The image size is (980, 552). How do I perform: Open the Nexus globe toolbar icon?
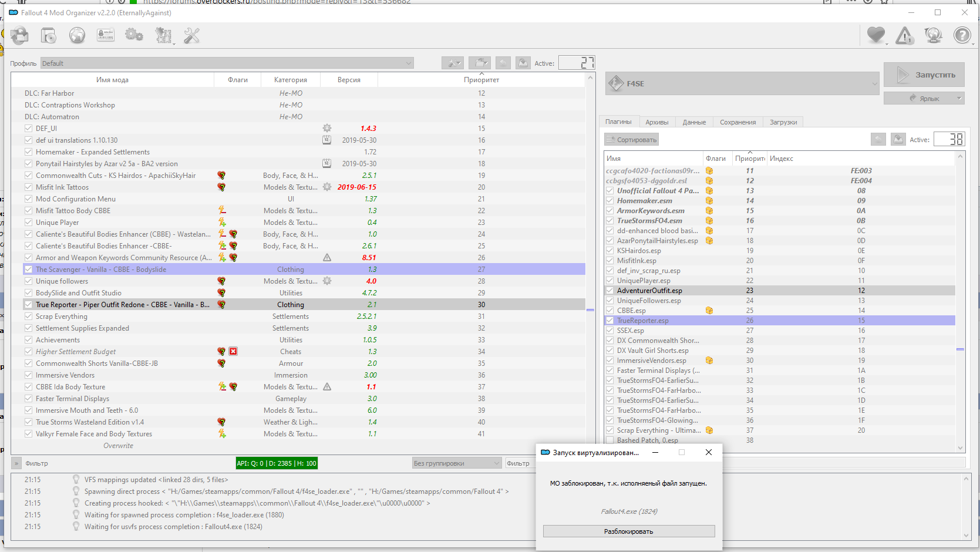tap(77, 36)
